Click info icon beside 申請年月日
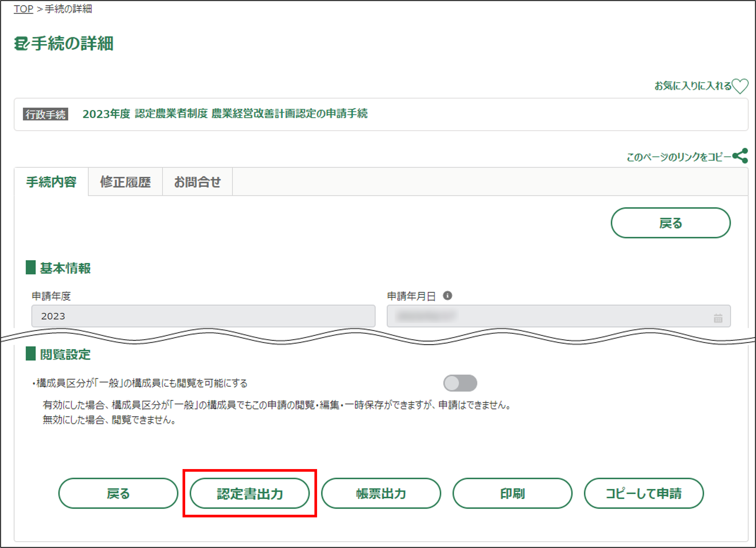 click(x=447, y=295)
